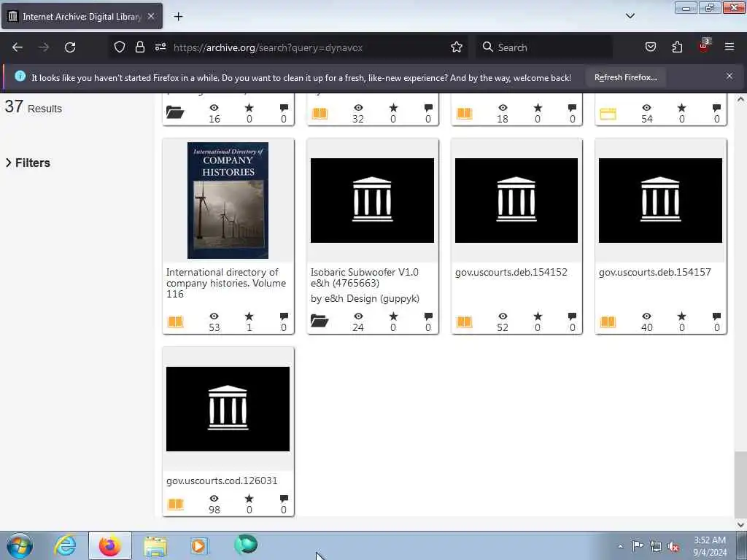Show site security padlock info
This screenshot has width=747, height=560.
tap(139, 47)
